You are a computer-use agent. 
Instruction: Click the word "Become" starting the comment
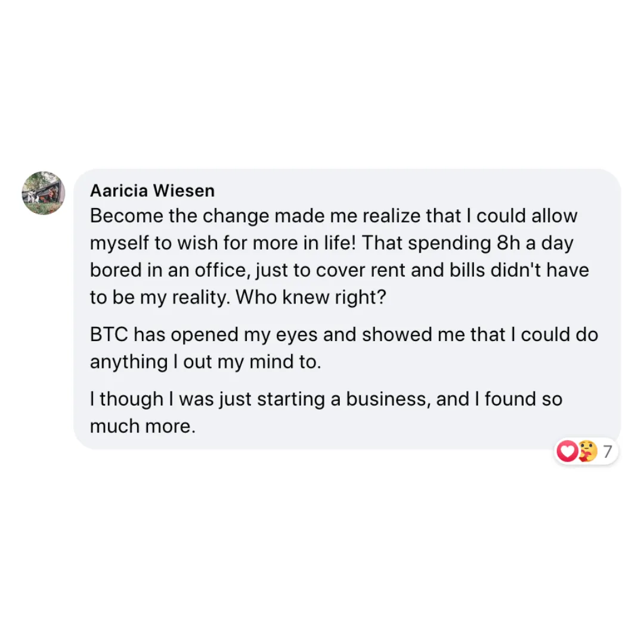click(x=126, y=216)
